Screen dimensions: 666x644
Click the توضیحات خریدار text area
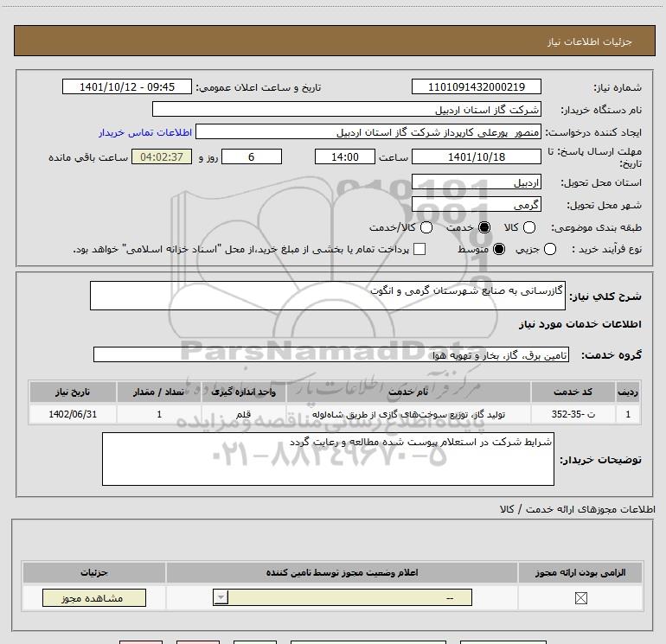[x=328, y=459]
